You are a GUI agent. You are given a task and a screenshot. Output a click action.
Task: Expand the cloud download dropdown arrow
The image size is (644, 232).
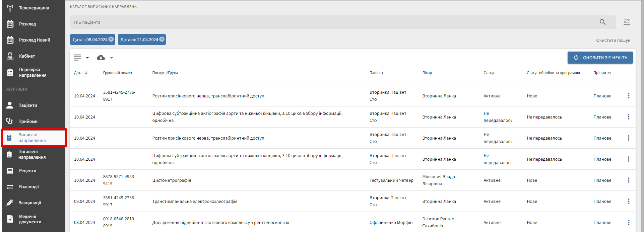click(112, 58)
